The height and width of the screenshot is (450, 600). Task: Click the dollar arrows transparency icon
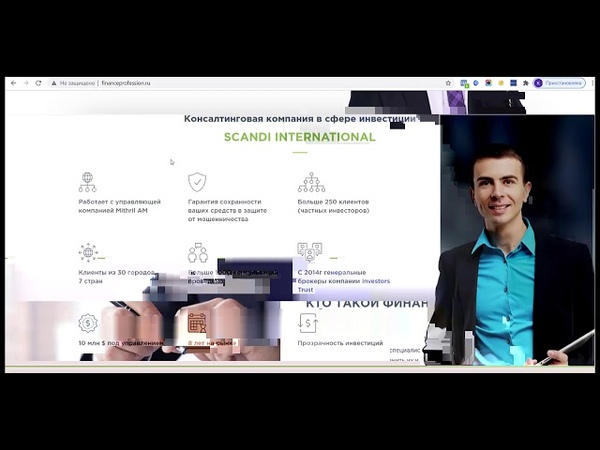308,323
